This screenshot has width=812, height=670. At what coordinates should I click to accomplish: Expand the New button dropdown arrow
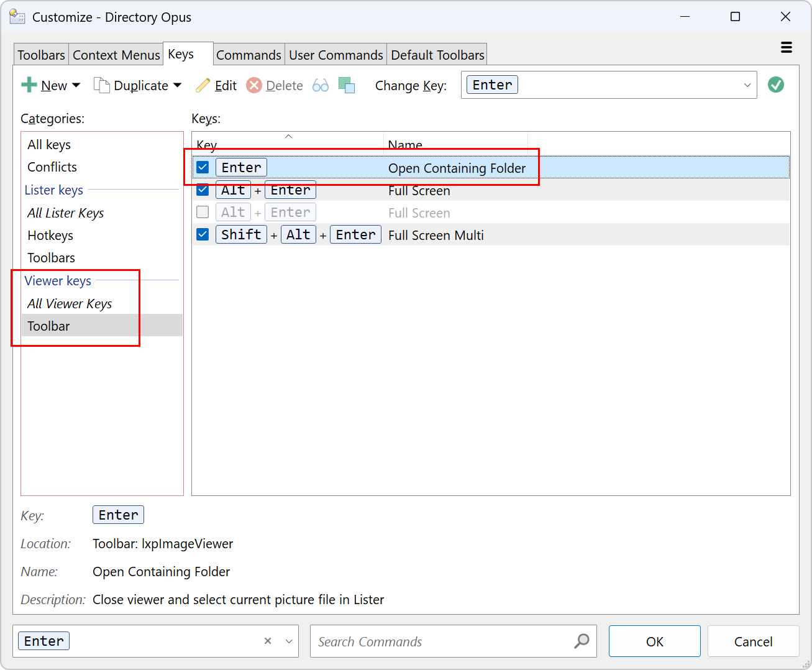click(x=76, y=85)
